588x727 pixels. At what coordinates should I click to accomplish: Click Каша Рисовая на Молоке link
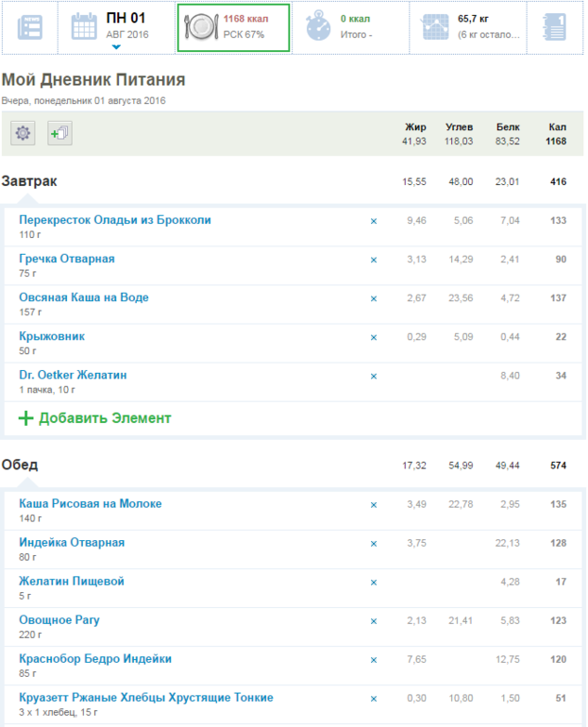click(x=91, y=503)
